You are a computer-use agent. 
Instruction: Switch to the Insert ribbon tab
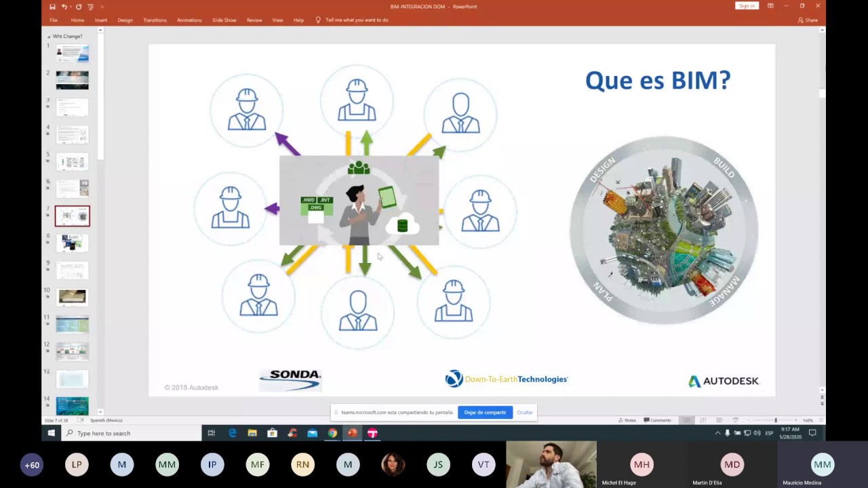101,20
